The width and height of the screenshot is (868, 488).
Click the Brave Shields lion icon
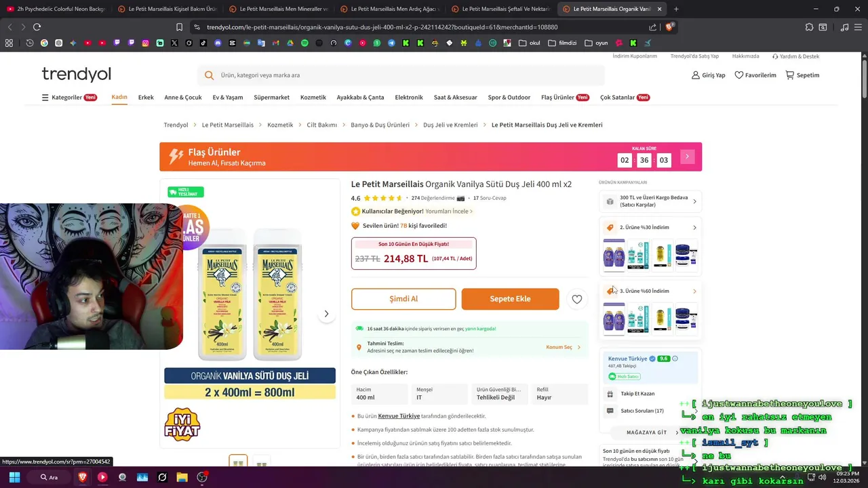point(669,27)
